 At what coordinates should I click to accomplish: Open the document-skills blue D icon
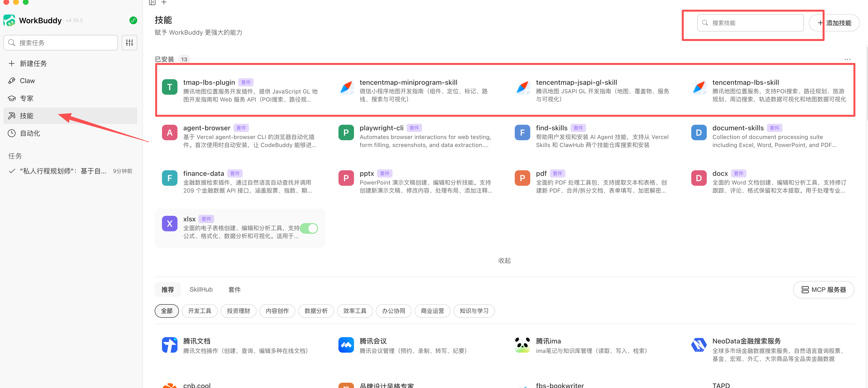pos(699,132)
